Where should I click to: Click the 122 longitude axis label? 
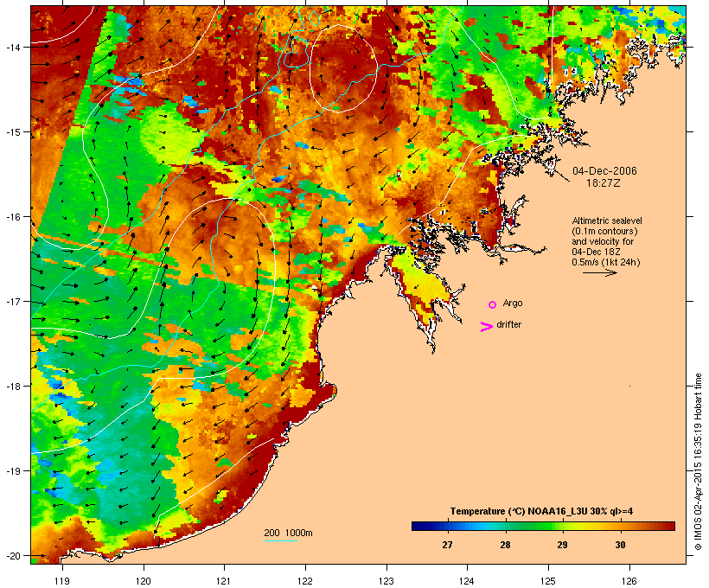coord(305,581)
